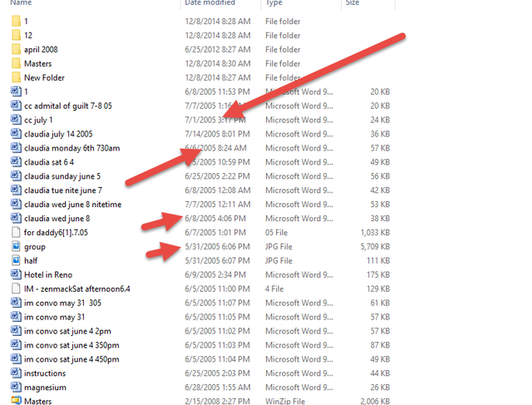Sort by the Name column header
Viewport: 532px width, 405px height.
point(21,2)
